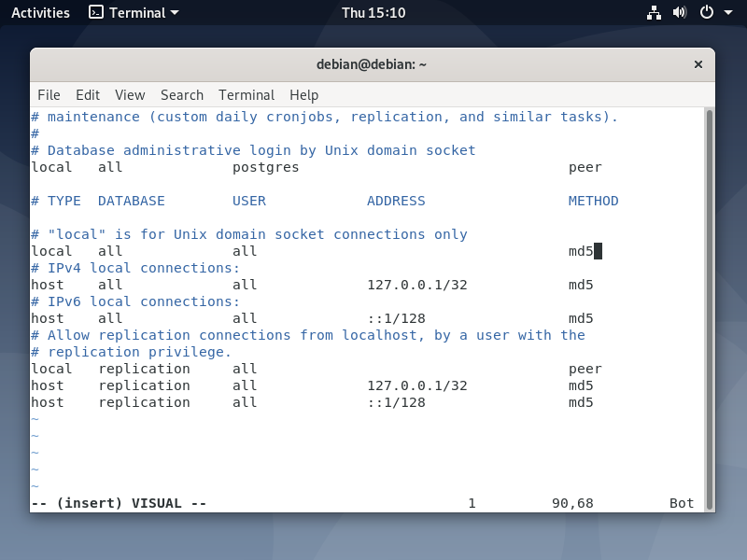This screenshot has height=560, width=747.
Task: Click the ADDRESS column header text
Action: (x=396, y=201)
